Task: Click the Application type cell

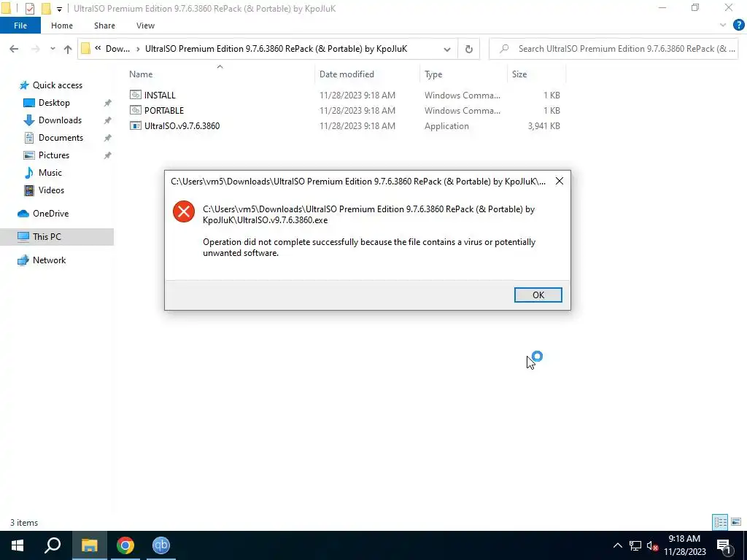Action: (x=446, y=126)
